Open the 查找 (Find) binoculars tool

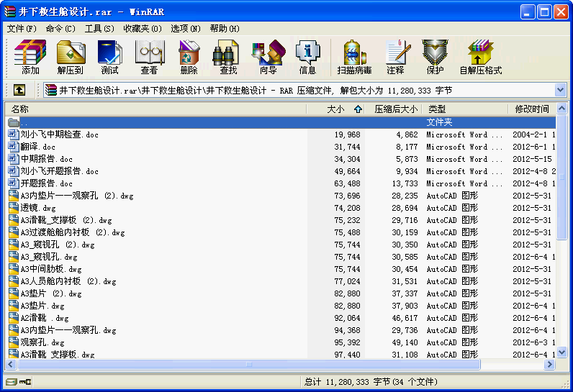[228, 58]
